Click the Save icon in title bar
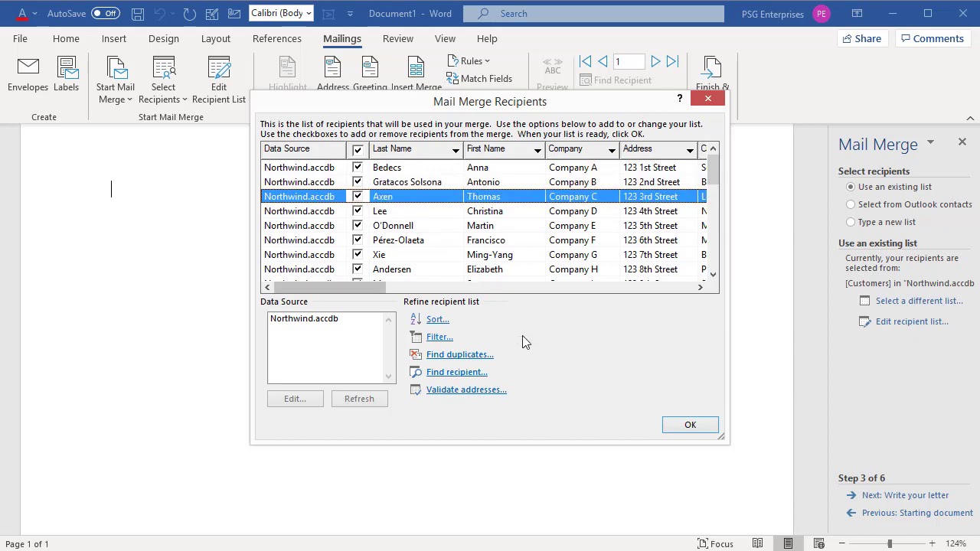 (137, 13)
